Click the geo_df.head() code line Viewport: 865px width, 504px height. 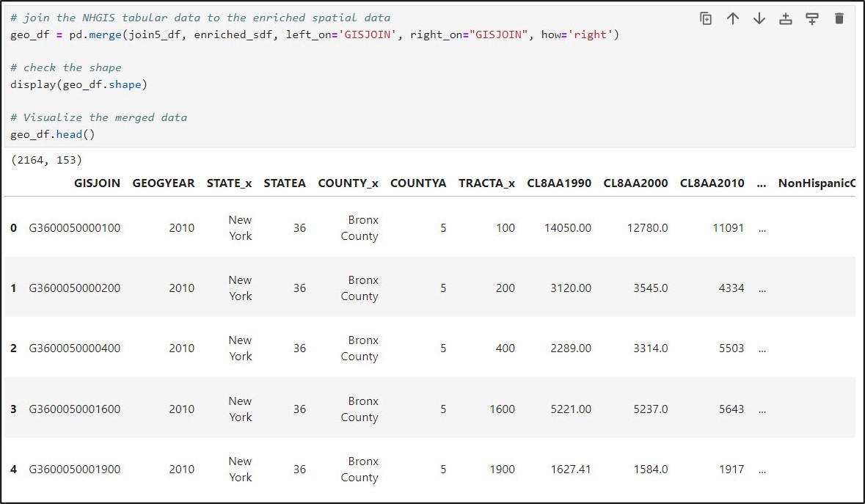point(53,134)
